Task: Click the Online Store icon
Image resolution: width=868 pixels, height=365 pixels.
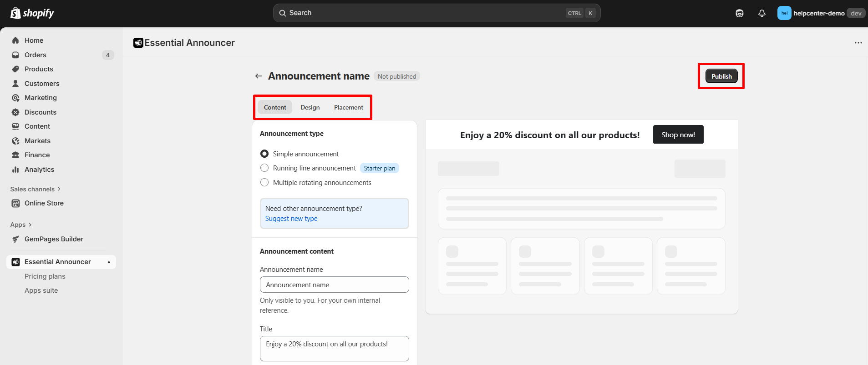Action: (15, 203)
